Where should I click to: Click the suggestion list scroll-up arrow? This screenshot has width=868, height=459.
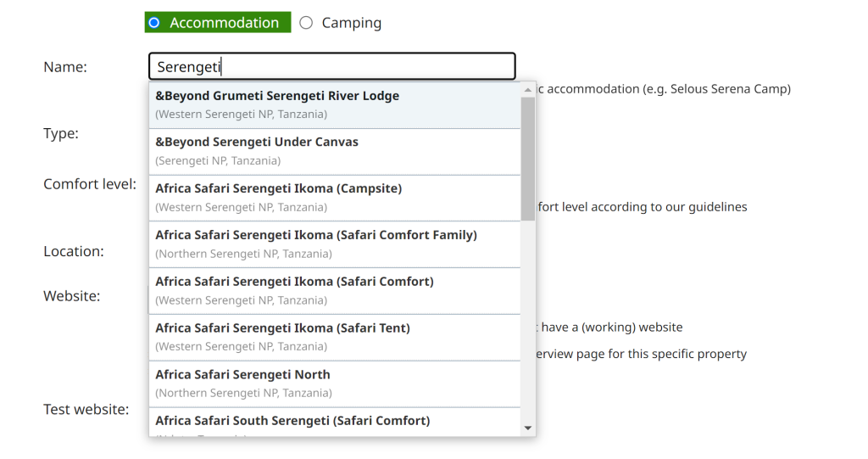pyautogui.click(x=528, y=89)
